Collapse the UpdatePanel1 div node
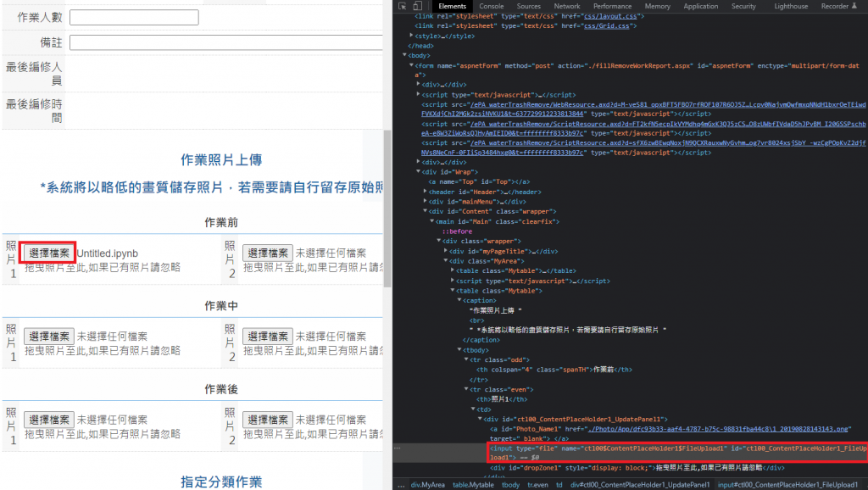The width and height of the screenshot is (868, 490). [x=480, y=419]
